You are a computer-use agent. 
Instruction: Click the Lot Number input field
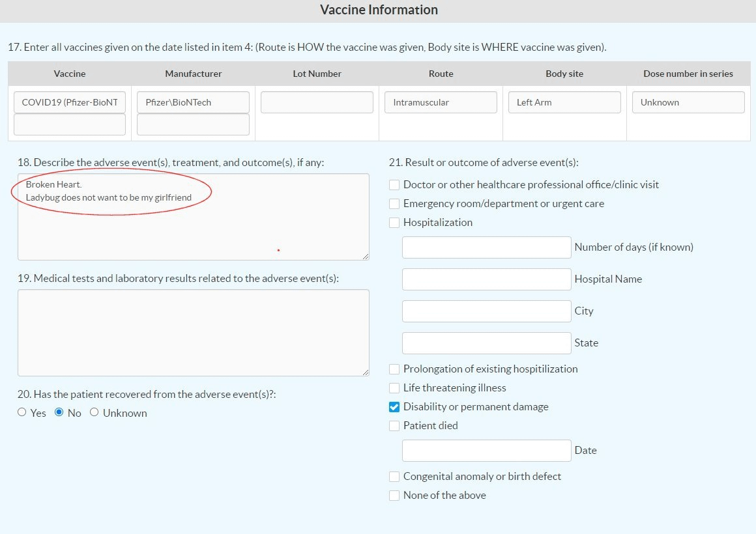click(317, 102)
